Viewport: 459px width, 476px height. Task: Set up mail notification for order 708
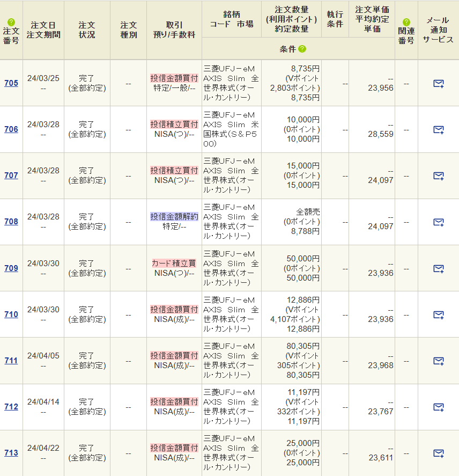pyautogui.click(x=439, y=222)
